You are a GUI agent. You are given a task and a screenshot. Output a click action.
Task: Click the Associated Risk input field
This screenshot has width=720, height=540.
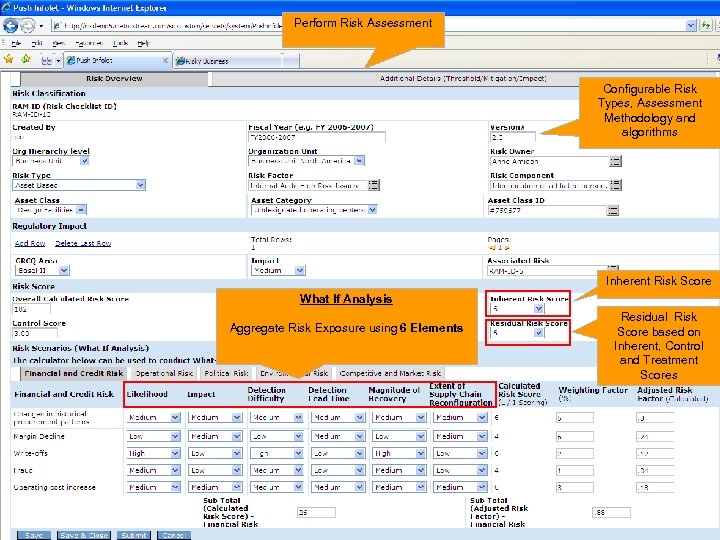click(546, 271)
